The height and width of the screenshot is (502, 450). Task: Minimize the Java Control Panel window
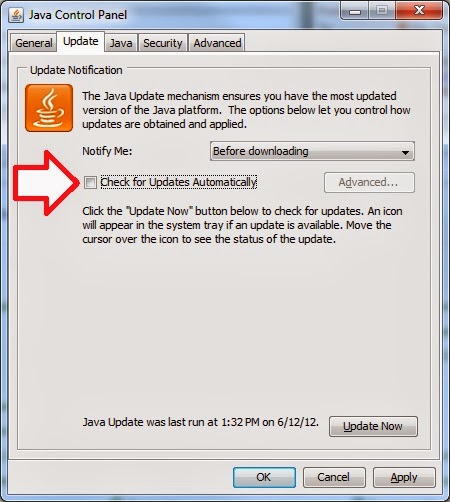355,11
